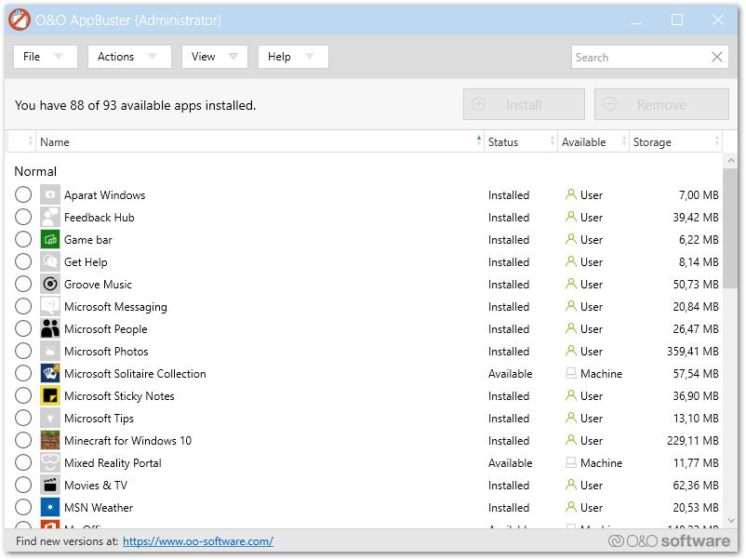This screenshot has height=560, width=746.
Task: Select the Get Help radio button
Action: click(23, 261)
